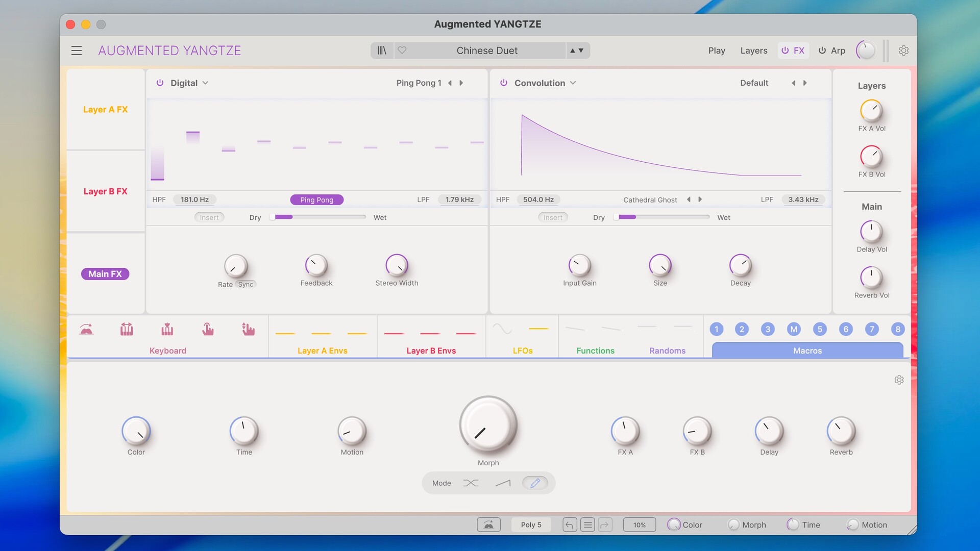The image size is (980, 551).
Task: Select the ramp morph mode icon
Action: (503, 483)
